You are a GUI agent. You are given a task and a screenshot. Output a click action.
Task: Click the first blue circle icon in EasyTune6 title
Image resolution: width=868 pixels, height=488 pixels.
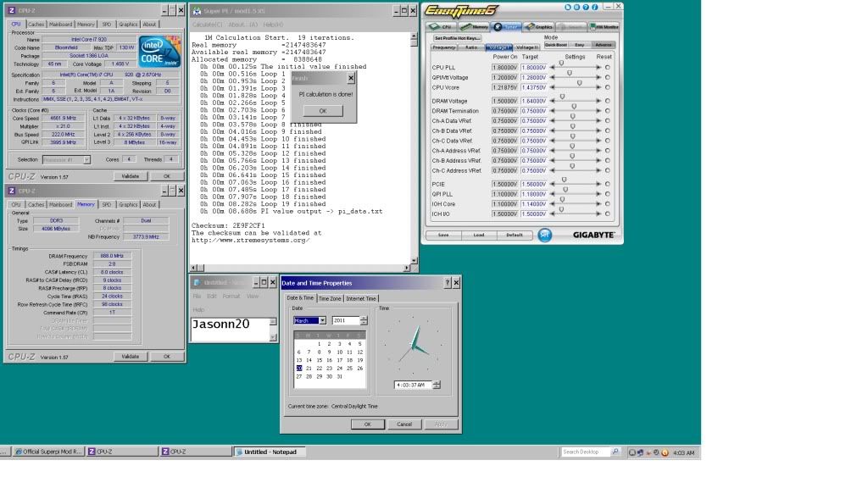pos(567,7)
